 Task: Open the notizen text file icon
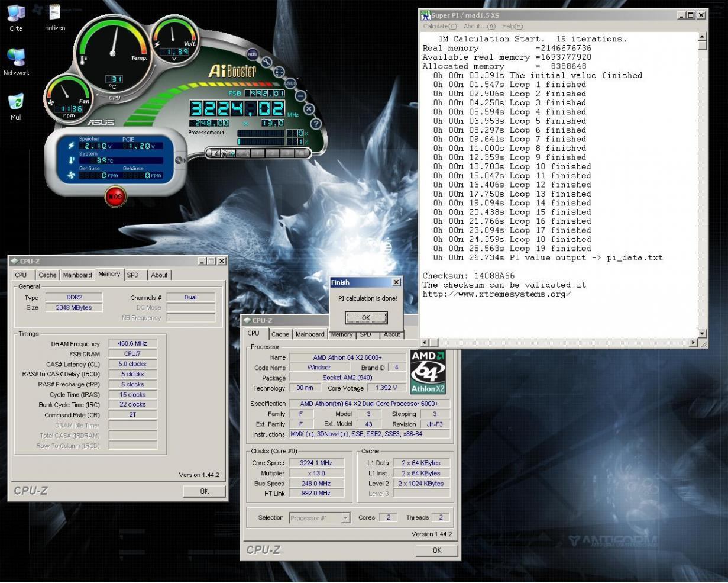[55, 18]
